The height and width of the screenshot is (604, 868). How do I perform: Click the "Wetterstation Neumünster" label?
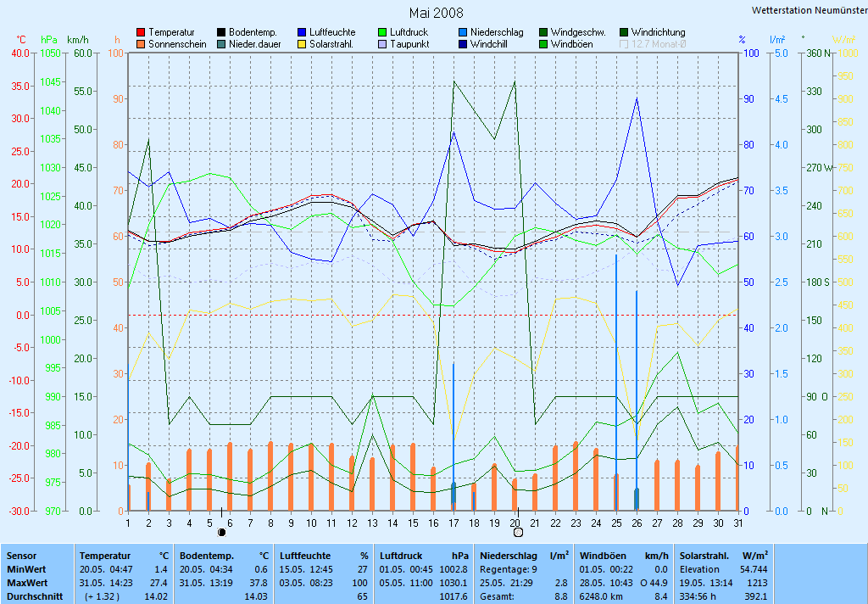(x=810, y=10)
